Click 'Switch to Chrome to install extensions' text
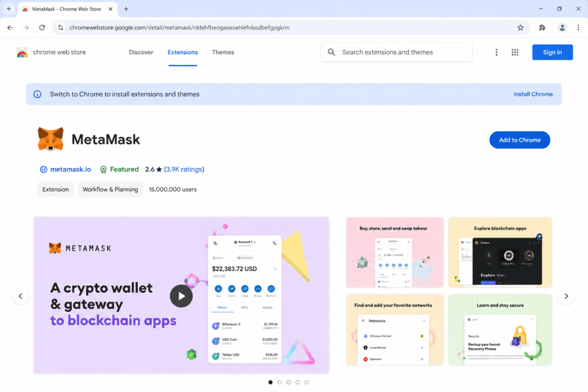The height and width of the screenshot is (392, 588). [125, 94]
